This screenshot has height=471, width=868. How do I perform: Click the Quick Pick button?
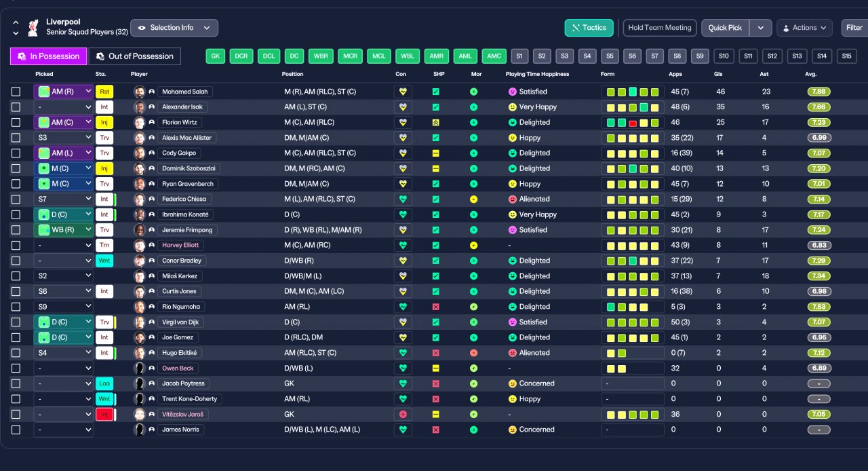point(725,28)
